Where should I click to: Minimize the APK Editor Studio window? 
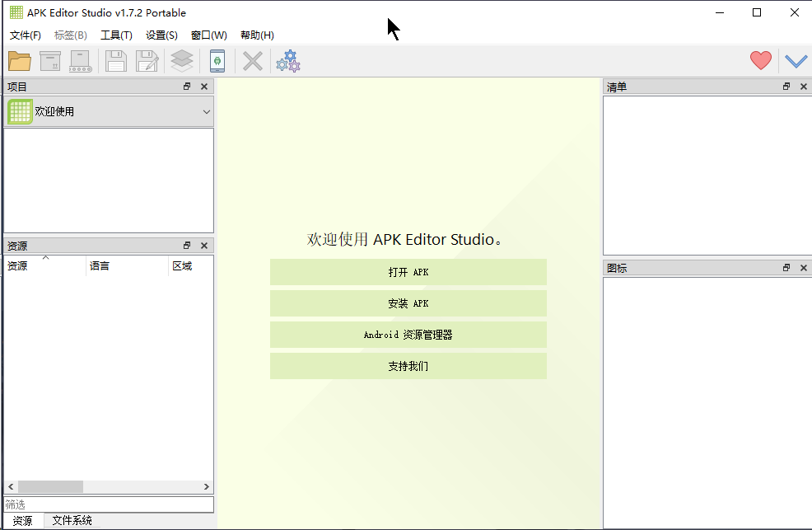720,12
